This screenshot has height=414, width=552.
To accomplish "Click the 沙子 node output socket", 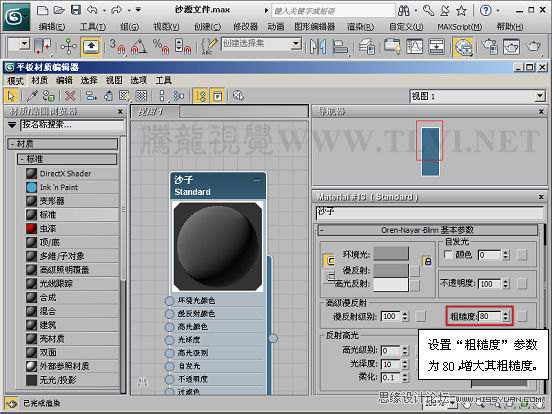I will point(273,338).
